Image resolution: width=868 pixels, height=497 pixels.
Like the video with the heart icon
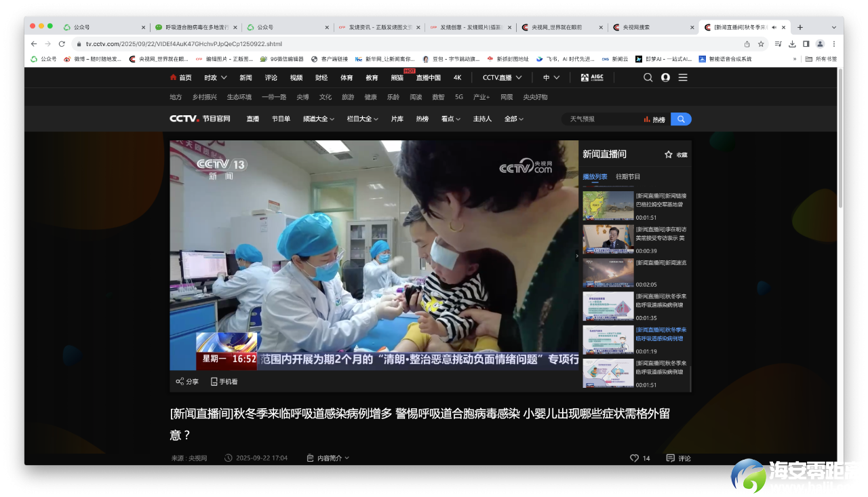tap(634, 458)
